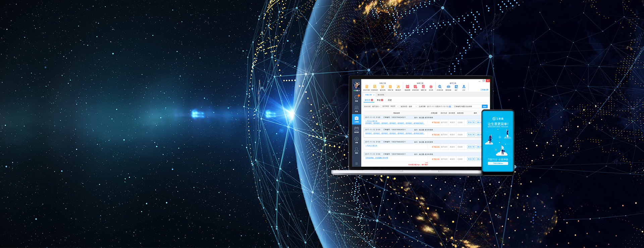
Task: Open the gift box icon in the sidebar
Action: coord(357,129)
